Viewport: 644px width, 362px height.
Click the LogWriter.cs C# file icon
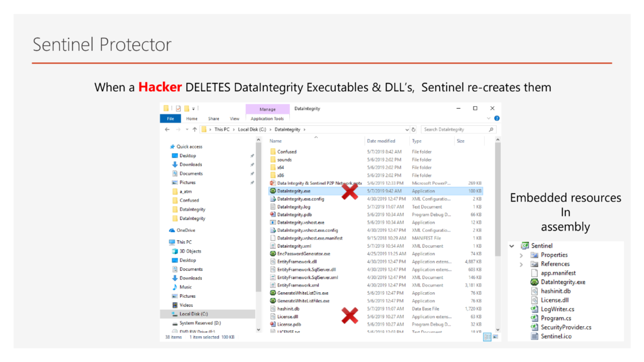[535, 309]
